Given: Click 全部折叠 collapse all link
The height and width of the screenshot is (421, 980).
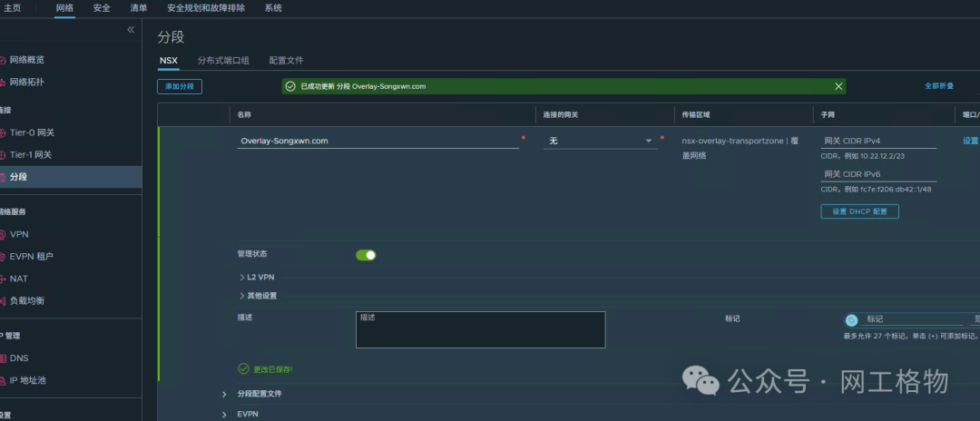Looking at the screenshot, I should (939, 86).
